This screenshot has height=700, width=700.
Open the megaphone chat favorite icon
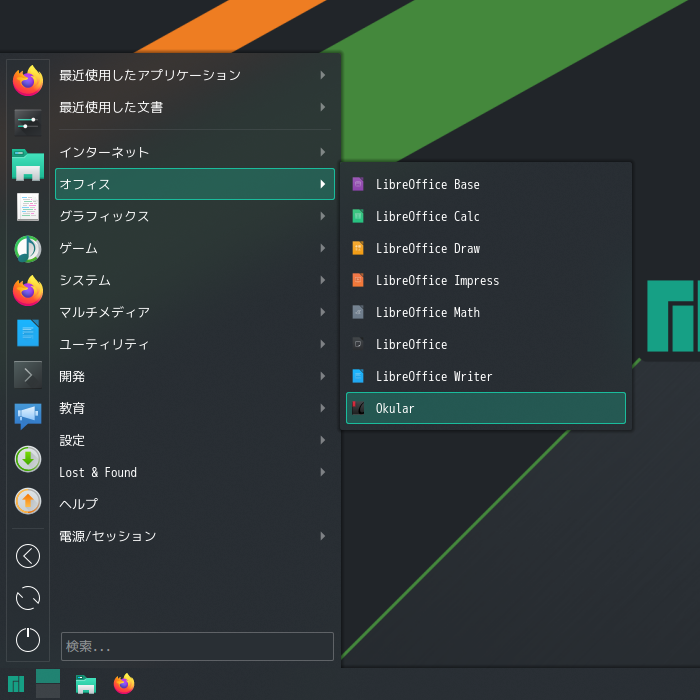pyautogui.click(x=28, y=416)
